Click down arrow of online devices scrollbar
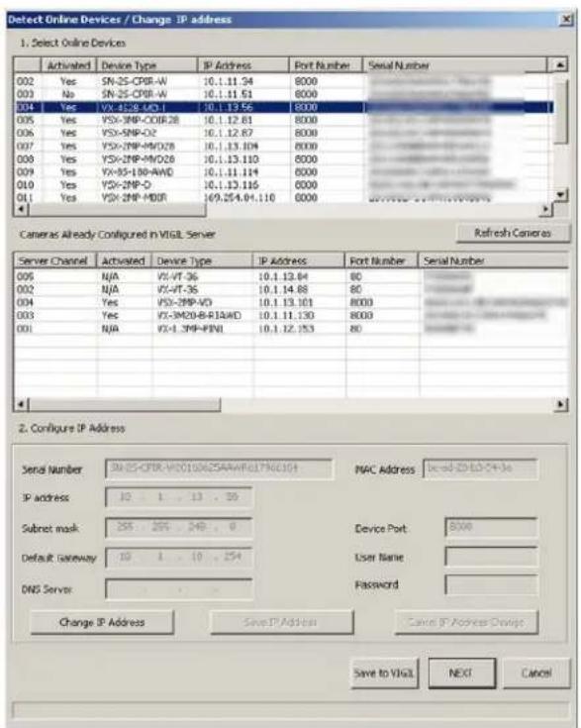 click(x=561, y=195)
